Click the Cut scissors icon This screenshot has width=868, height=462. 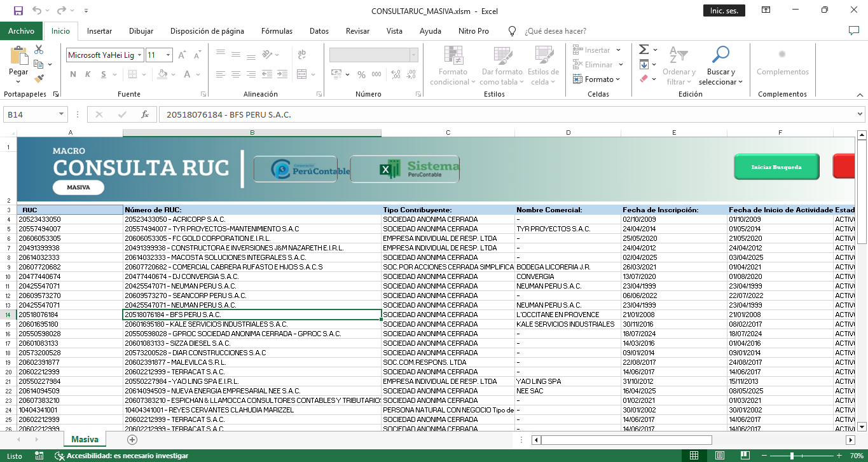pyautogui.click(x=39, y=50)
